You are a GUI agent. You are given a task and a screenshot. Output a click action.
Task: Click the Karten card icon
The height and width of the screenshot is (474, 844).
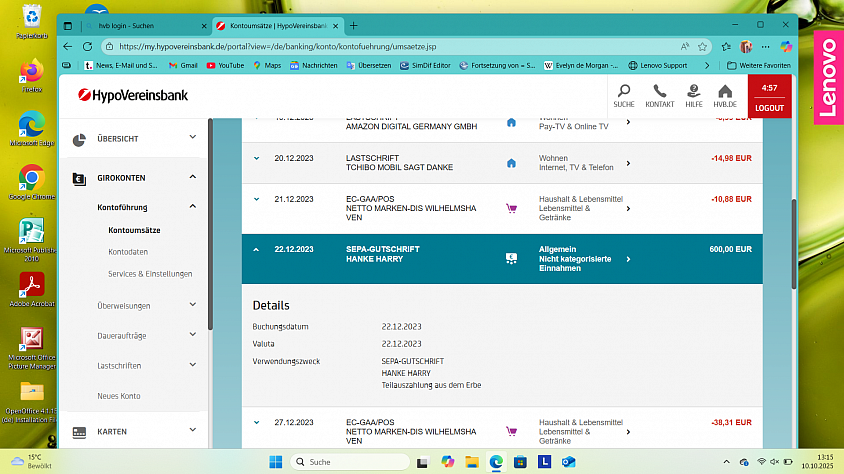pyautogui.click(x=79, y=433)
